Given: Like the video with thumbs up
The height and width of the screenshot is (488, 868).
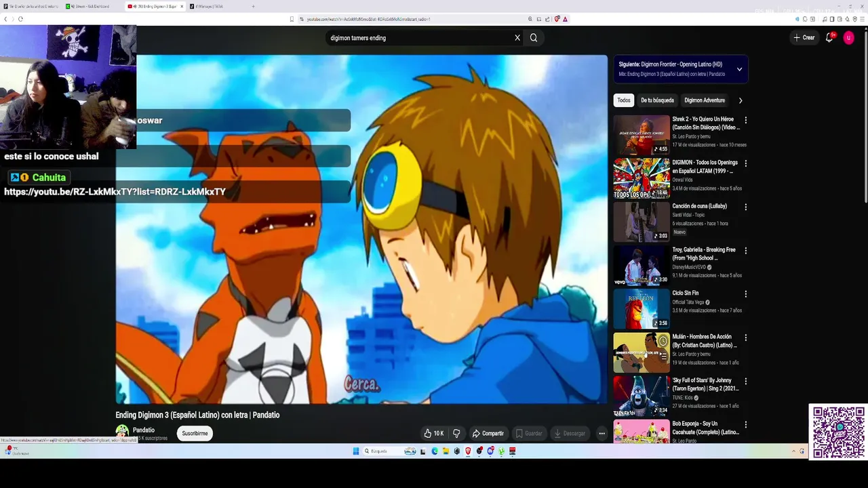Looking at the screenshot, I should point(434,433).
